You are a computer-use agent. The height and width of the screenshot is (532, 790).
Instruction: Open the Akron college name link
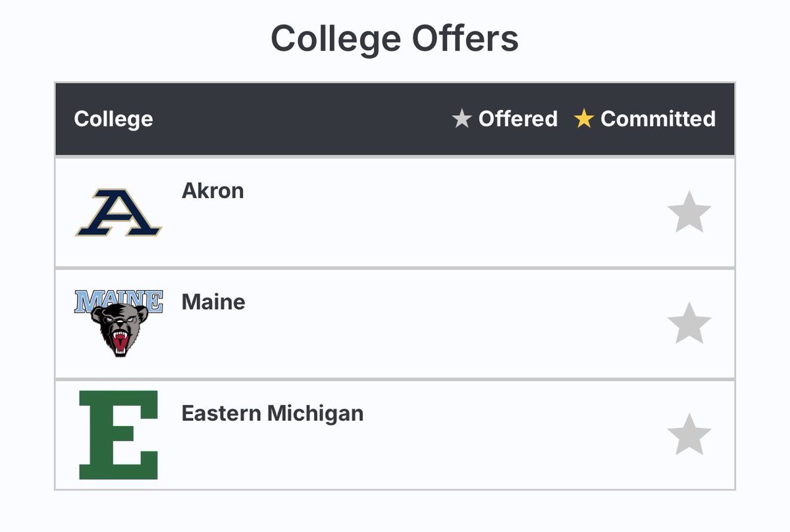(213, 191)
